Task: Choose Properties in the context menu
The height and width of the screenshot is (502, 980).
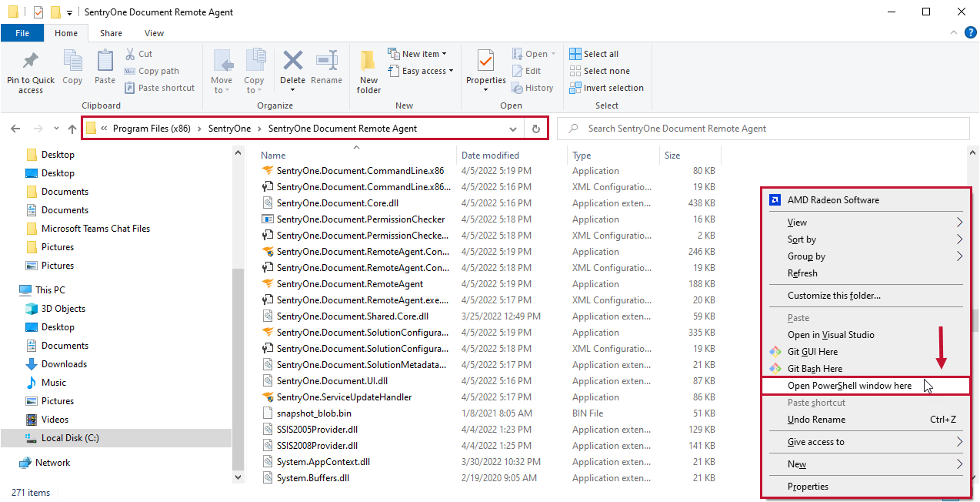Action: coord(865,487)
